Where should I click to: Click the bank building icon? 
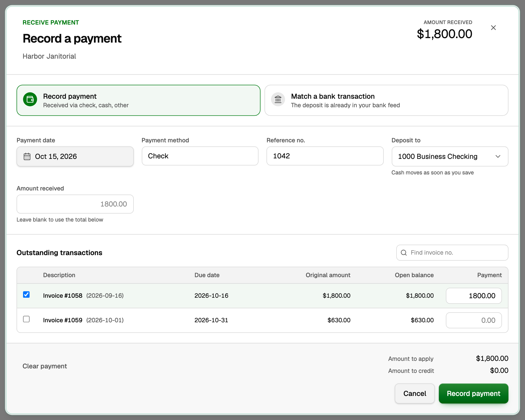pyautogui.click(x=278, y=99)
